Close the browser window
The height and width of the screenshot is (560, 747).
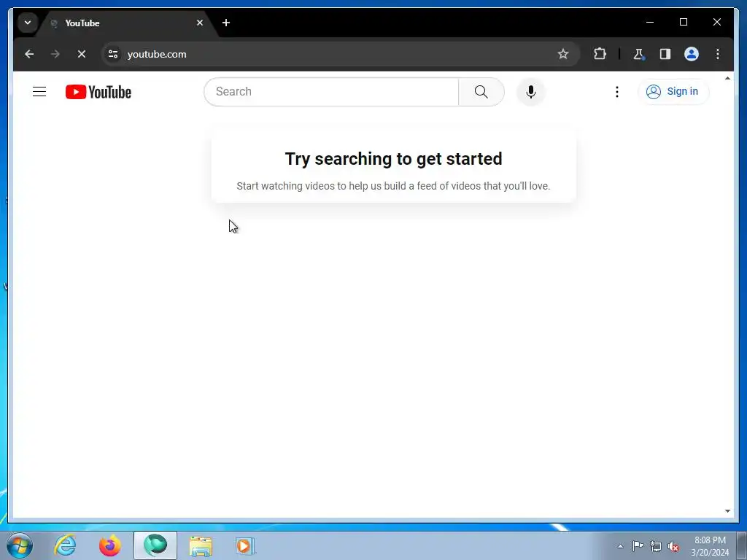pos(716,22)
